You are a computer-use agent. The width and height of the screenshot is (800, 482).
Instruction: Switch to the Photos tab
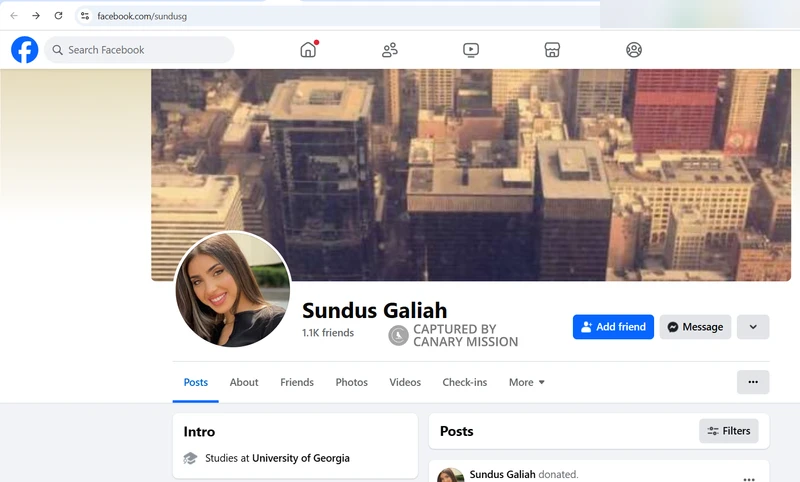351,382
